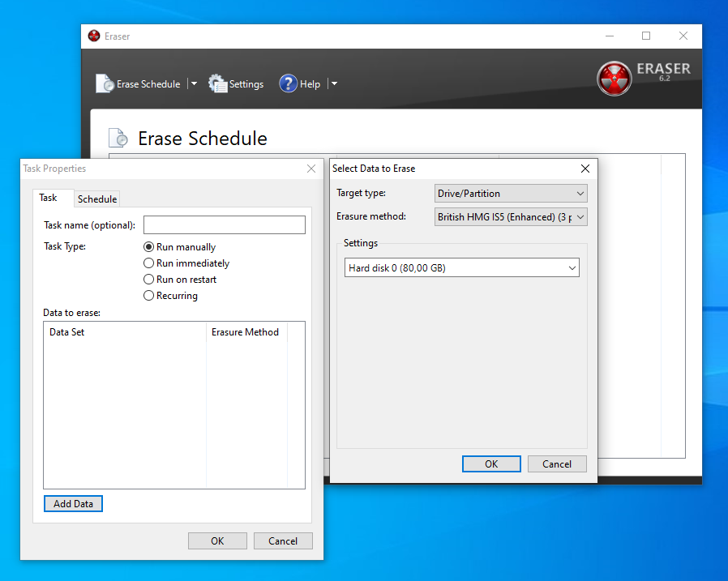Switch to the Schedule tab
The height and width of the screenshot is (581, 728).
pyautogui.click(x=97, y=199)
